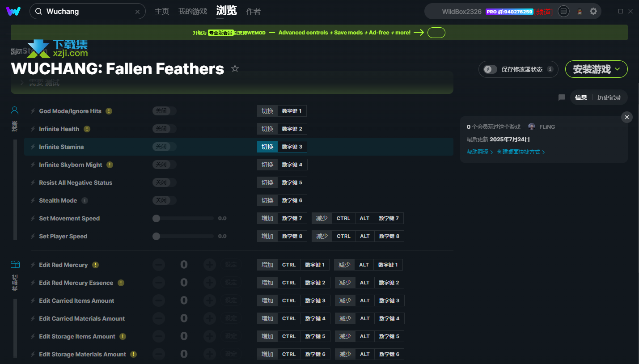639x364 pixels.
Task: Click info icon beside Stealth Mode
Action: tap(85, 200)
